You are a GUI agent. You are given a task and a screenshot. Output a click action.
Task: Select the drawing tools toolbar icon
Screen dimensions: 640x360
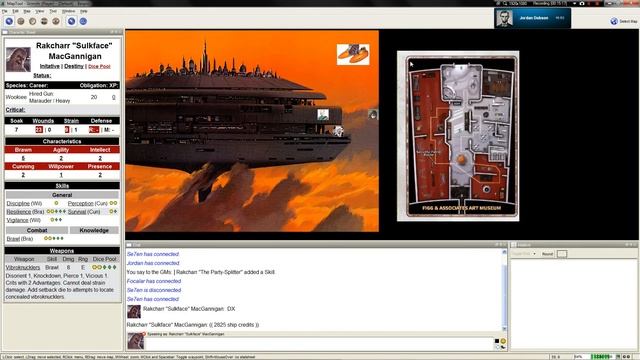[x=21, y=21]
